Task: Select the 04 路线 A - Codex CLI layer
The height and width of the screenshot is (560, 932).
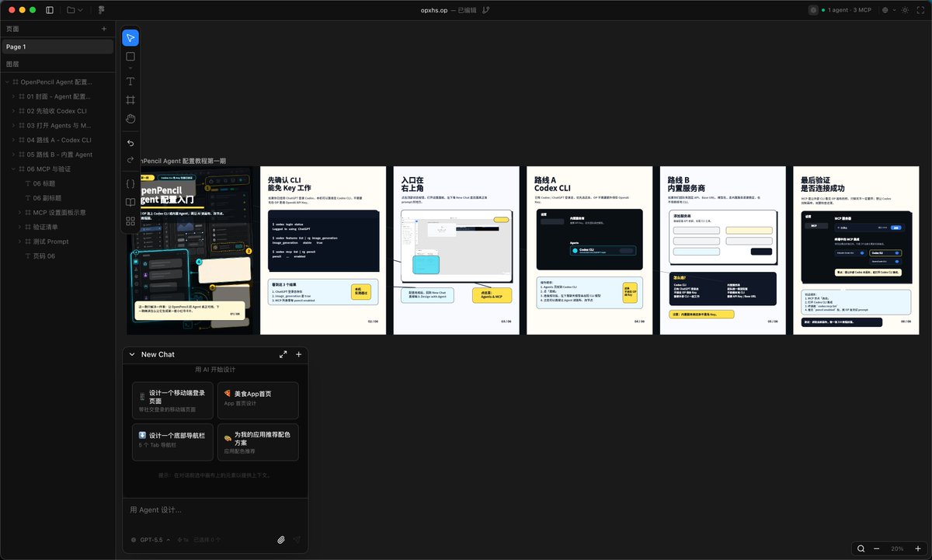Action: [x=58, y=140]
